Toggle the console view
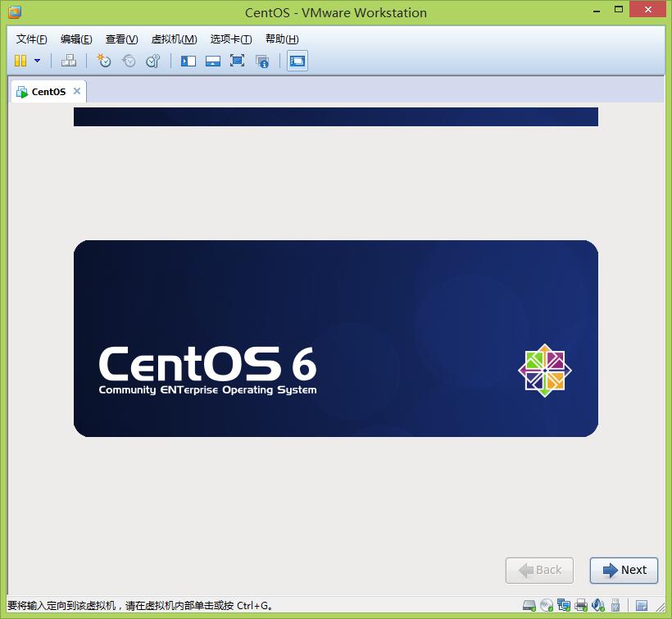This screenshot has width=672, height=619. (297, 61)
